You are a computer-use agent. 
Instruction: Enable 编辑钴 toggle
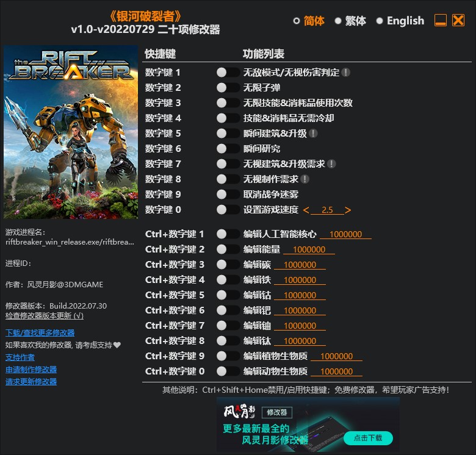228,295
